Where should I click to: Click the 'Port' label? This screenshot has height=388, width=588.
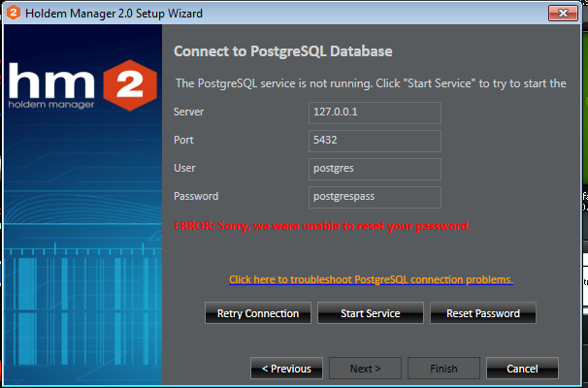point(183,140)
